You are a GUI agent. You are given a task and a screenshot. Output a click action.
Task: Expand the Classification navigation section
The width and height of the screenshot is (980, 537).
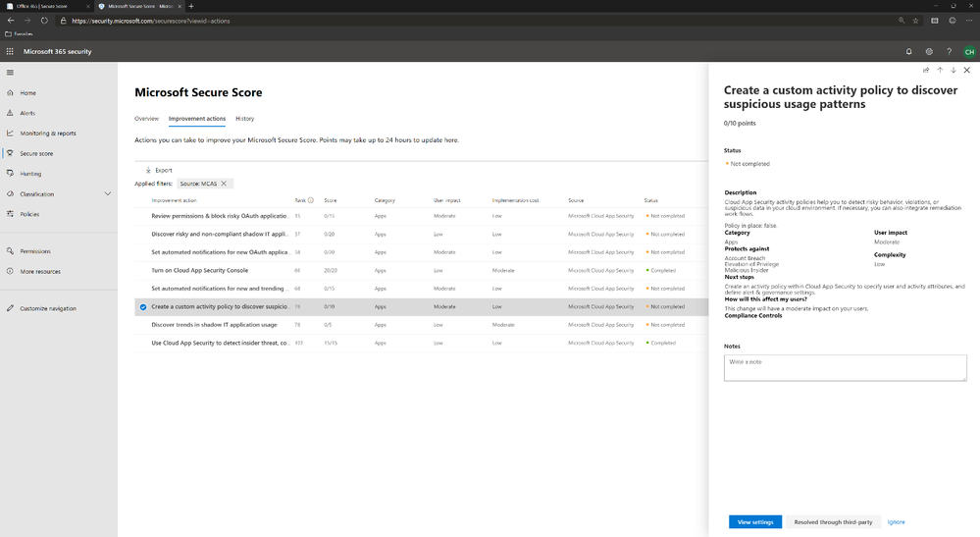[x=108, y=193]
